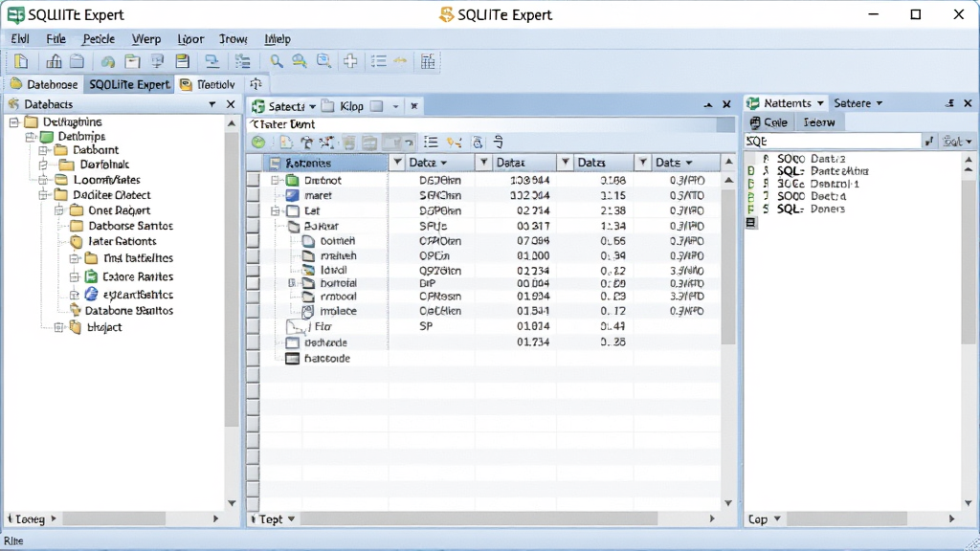The width and height of the screenshot is (980, 551).
Task: Open the Satrere dropdown in the right panel
Action: click(880, 103)
